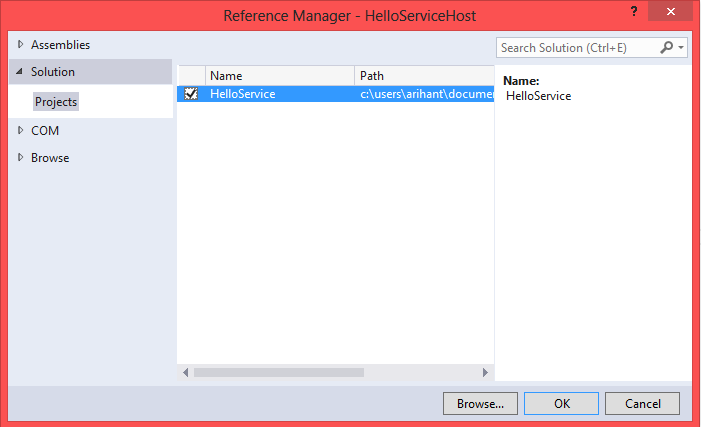The width and height of the screenshot is (701, 427).
Task: Expand the Browse category
Action: [21, 158]
